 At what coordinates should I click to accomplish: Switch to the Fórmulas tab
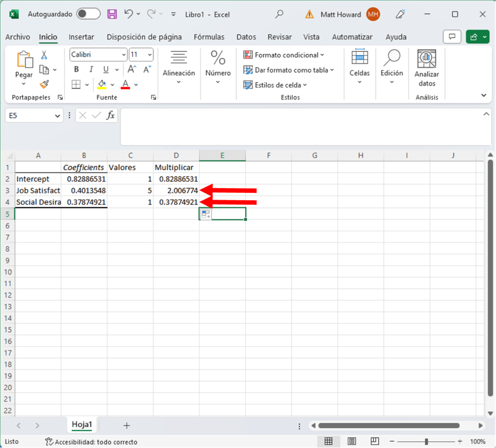pyautogui.click(x=209, y=37)
